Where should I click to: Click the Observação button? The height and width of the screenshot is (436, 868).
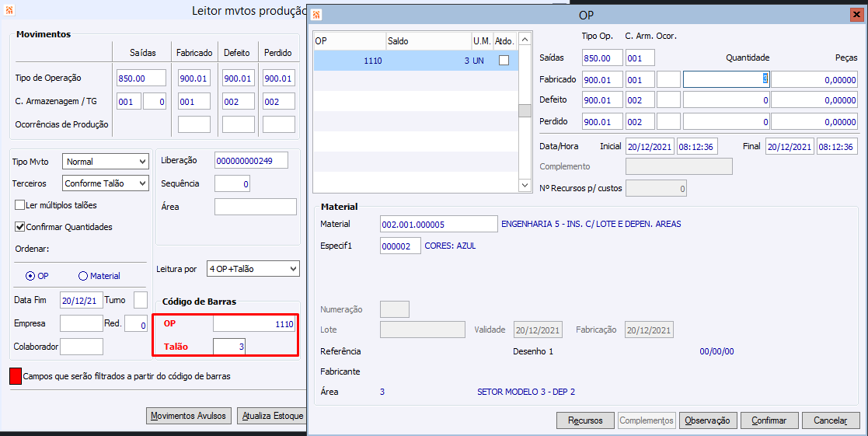[707, 420]
